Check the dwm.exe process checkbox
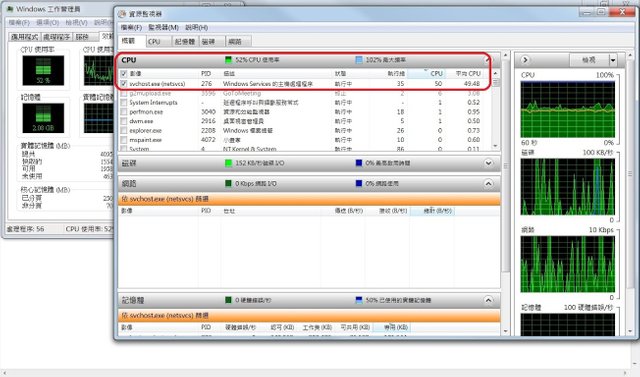Screen dimensions: 640x377 [124, 121]
